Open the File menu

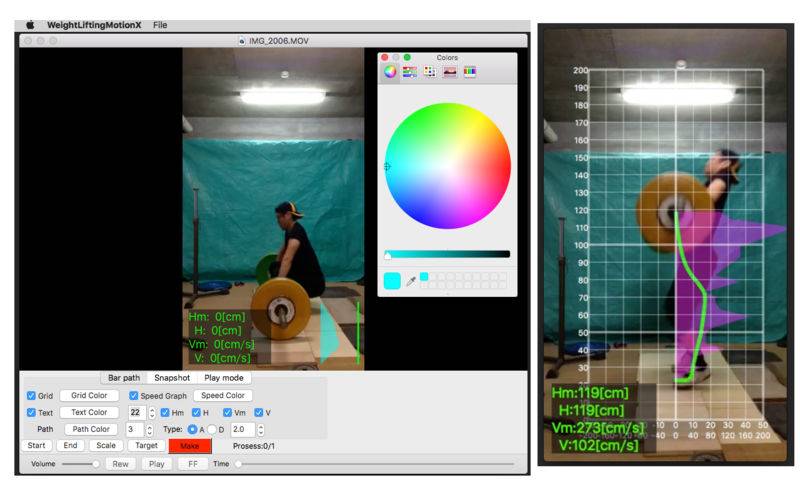pyautogui.click(x=160, y=24)
